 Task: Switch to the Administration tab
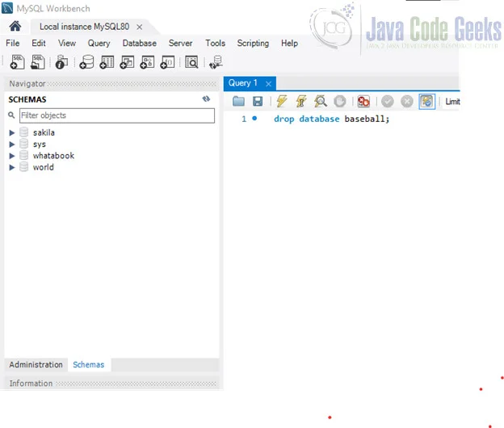click(x=36, y=364)
